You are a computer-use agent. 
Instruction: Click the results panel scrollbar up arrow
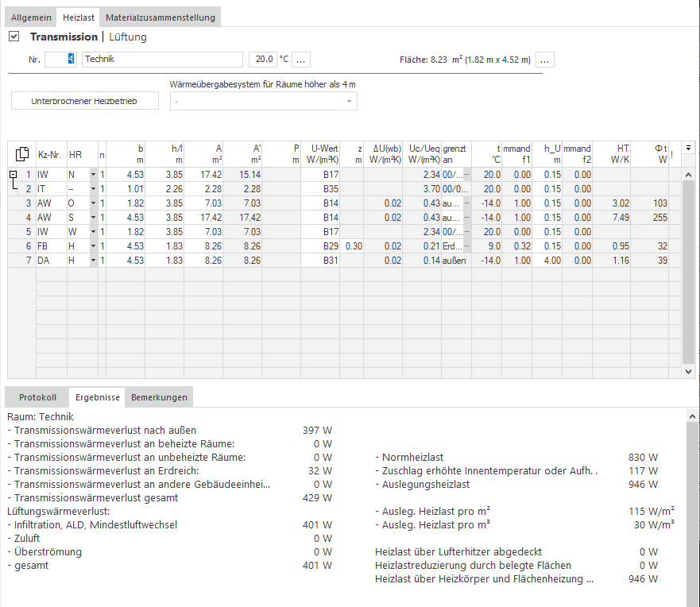pos(692,416)
